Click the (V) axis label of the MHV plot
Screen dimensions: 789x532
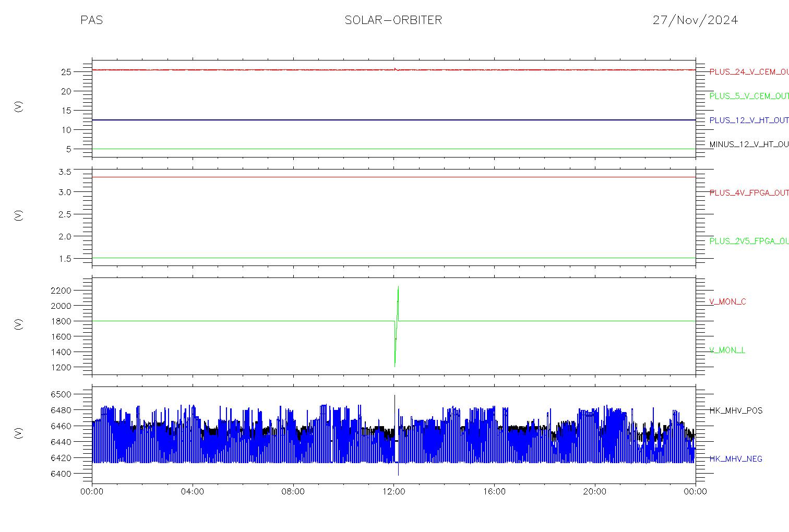pyautogui.click(x=19, y=433)
